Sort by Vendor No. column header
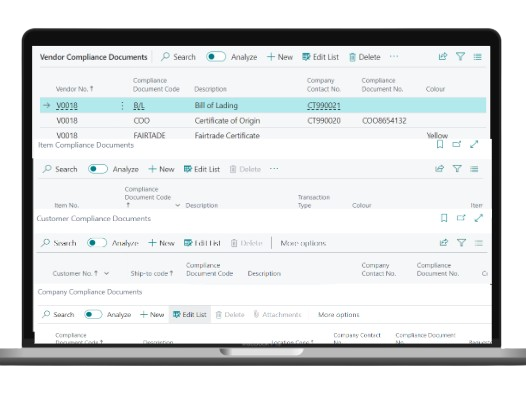 pyautogui.click(x=74, y=89)
